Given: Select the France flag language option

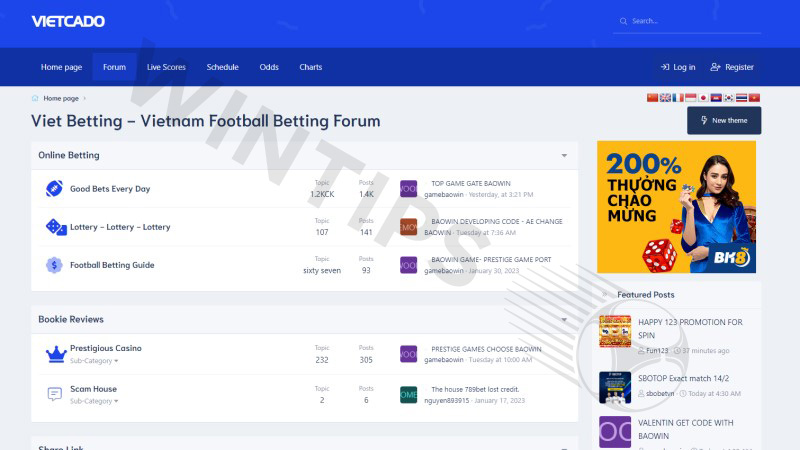Looking at the screenshot, I should [678, 98].
